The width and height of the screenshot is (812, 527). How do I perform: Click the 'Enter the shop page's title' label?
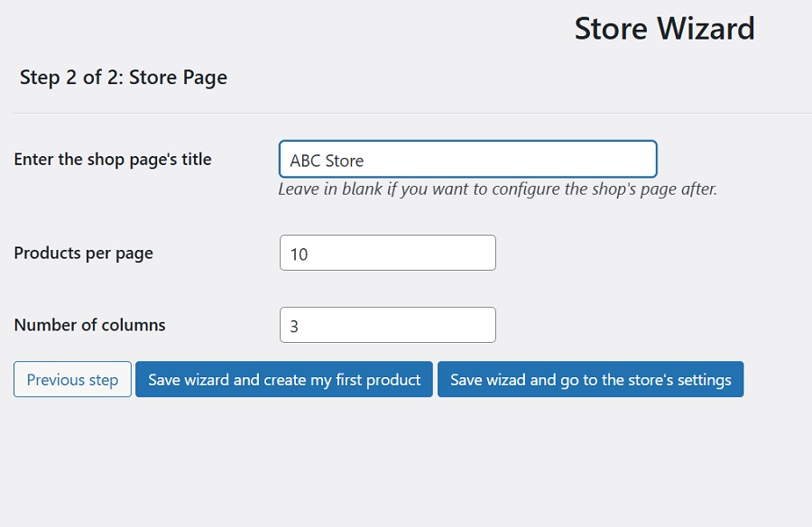[x=113, y=159]
